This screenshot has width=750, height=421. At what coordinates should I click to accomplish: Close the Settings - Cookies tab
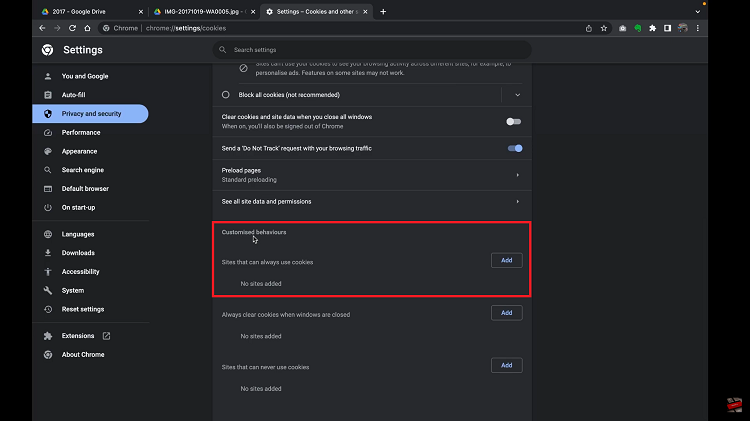365,11
